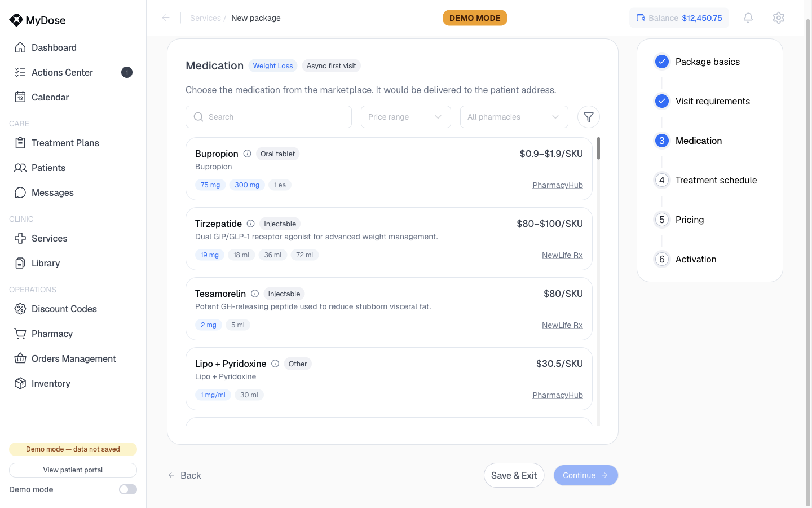Select the Tirzepatide 19 mg chip
This screenshot has width=812, height=508.
(x=210, y=255)
